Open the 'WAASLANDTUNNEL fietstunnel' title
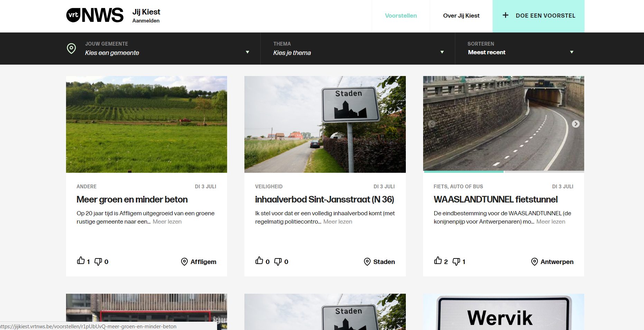The height and width of the screenshot is (330, 644). pos(495,200)
